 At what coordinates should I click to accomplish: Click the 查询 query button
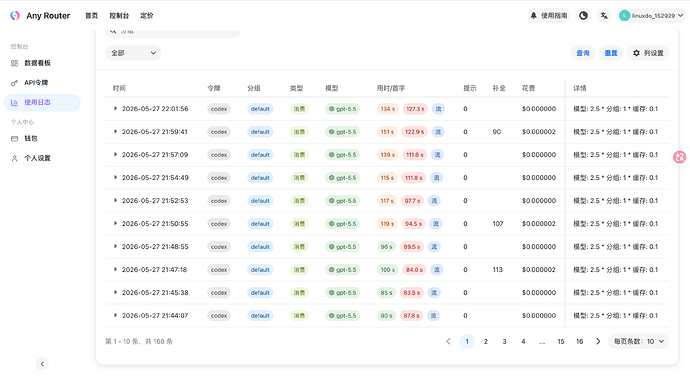pyautogui.click(x=583, y=53)
